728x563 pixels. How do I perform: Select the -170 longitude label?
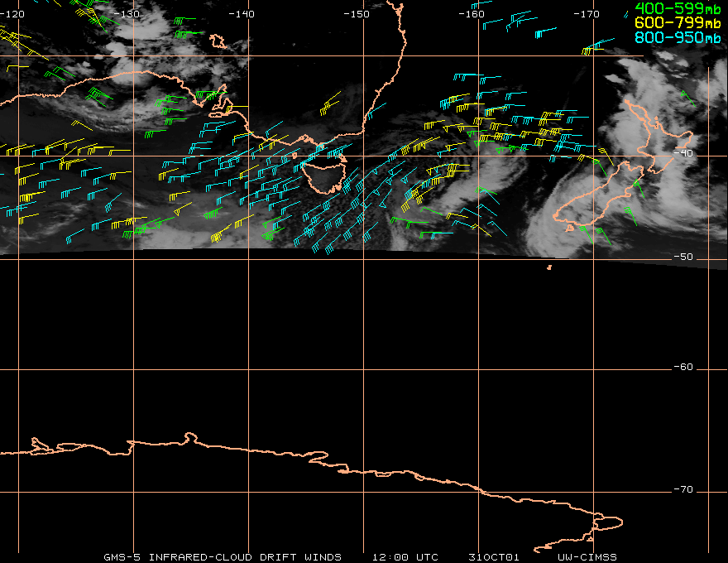(586, 14)
